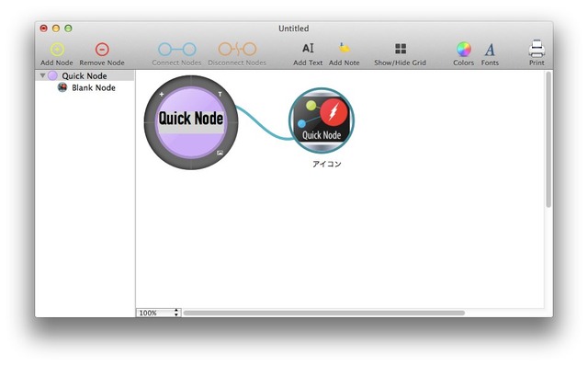Screen dimensions: 588x366
Task: Click the Remove Node toolbar icon
Action: [102, 50]
